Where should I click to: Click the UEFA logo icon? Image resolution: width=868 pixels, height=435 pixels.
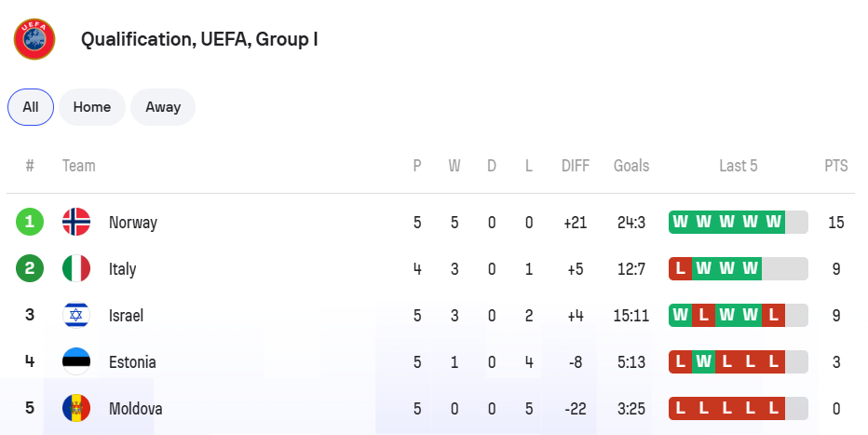click(x=34, y=39)
